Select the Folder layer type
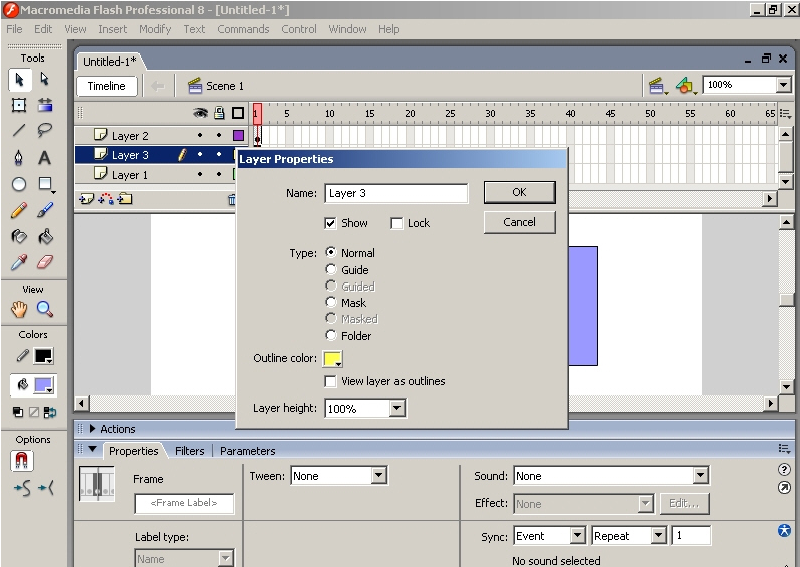800x567 pixels. (x=331, y=335)
